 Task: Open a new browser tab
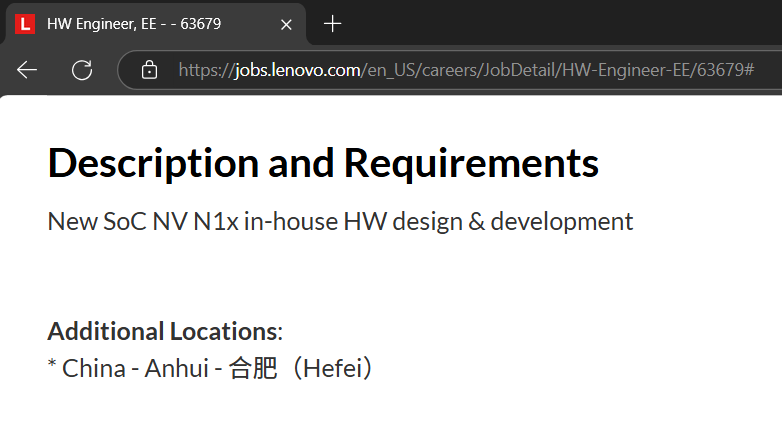[333, 24]
